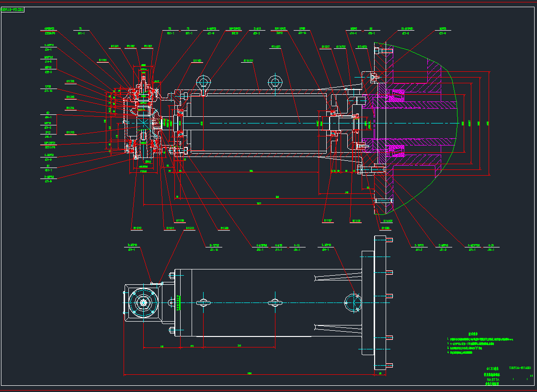
Task: Click the No.B11A title block text
Action: click(493, 380)
